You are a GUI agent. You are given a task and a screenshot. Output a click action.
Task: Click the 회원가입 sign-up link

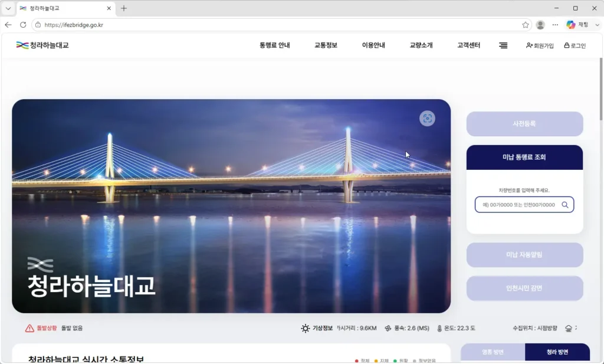coord(540,45)
